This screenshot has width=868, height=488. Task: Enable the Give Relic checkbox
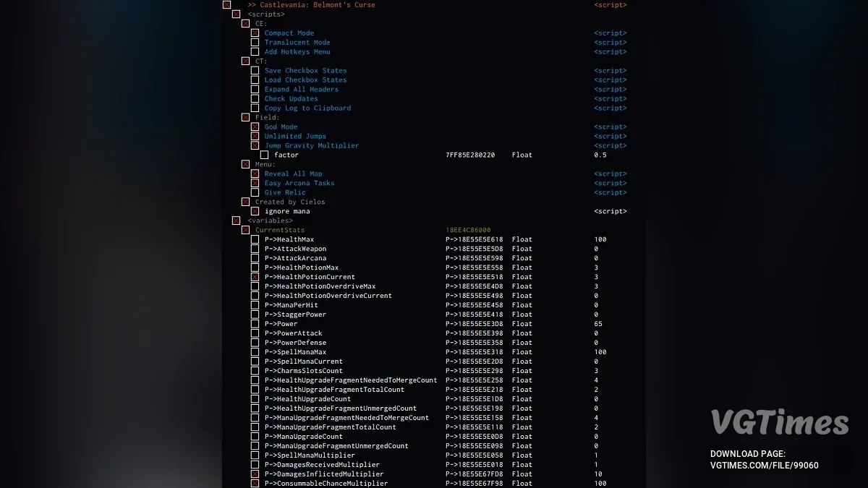tap(255, 193)
